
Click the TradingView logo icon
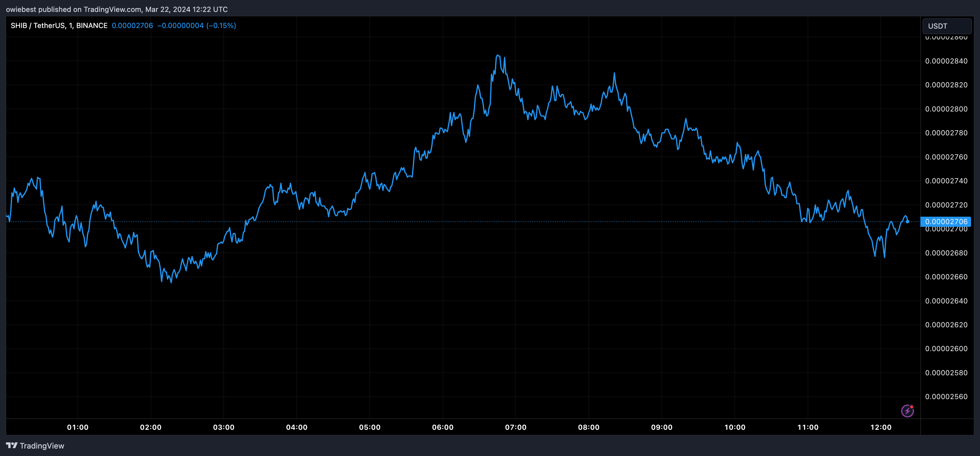pyautogui.click(x=11, y=445)
